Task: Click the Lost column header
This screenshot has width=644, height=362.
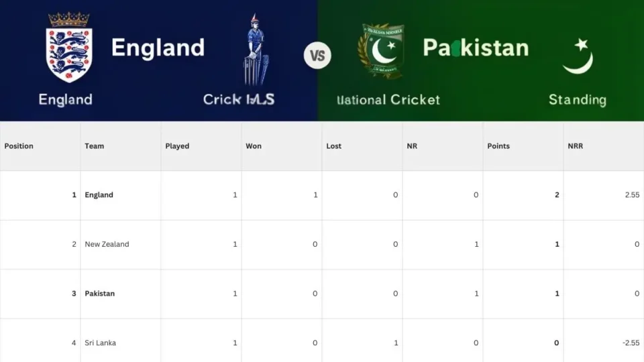Action: point(334,146)
